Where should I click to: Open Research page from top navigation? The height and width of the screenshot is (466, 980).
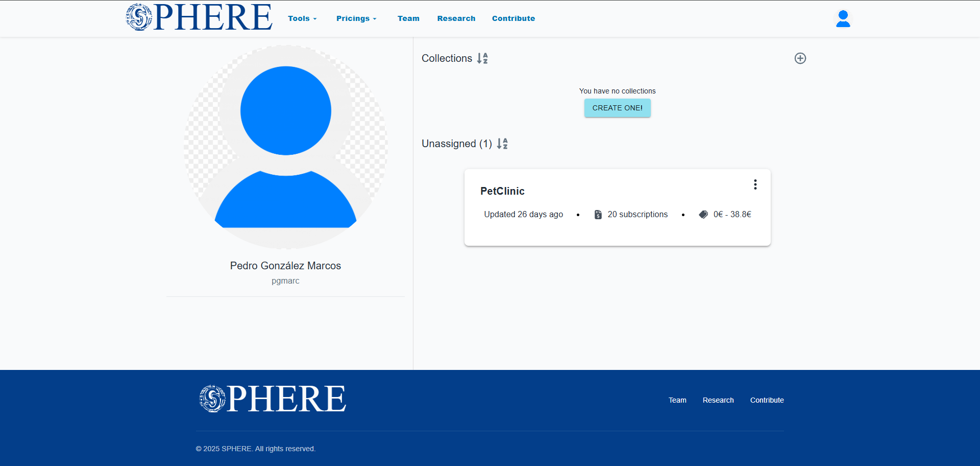(x=456, y=18)
